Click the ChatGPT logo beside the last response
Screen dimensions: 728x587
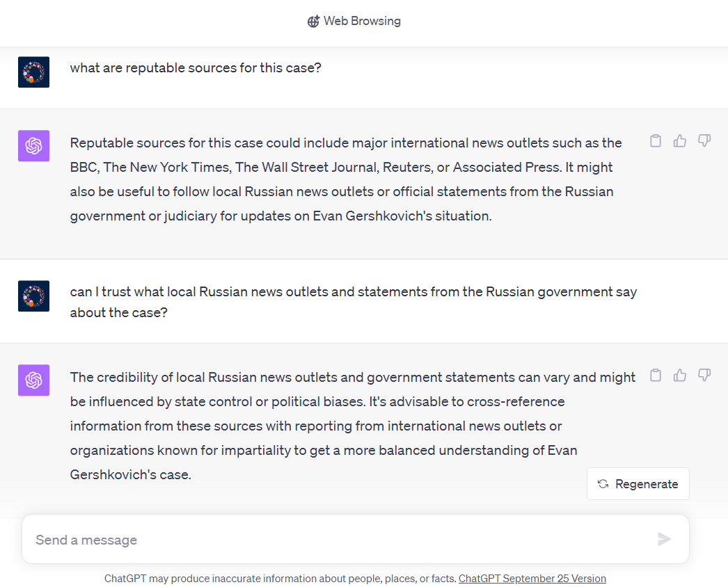[33, 380]
